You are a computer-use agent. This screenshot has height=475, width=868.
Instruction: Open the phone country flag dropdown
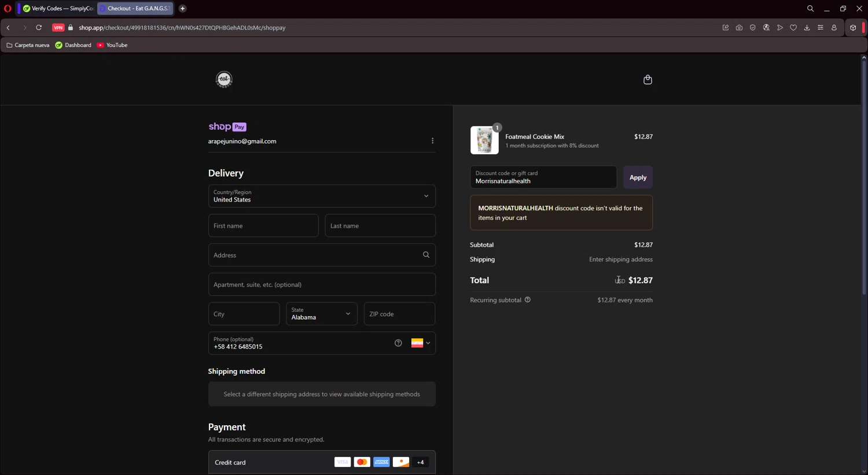(x=421, y=343)
